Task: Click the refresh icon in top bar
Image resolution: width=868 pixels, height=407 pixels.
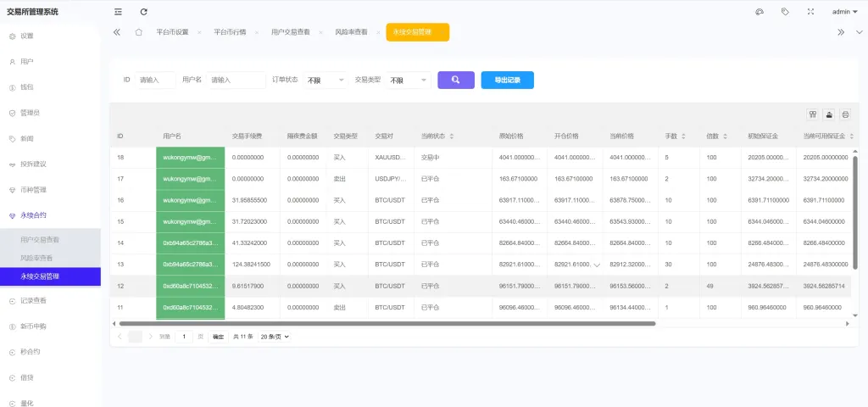Action: 144,12
